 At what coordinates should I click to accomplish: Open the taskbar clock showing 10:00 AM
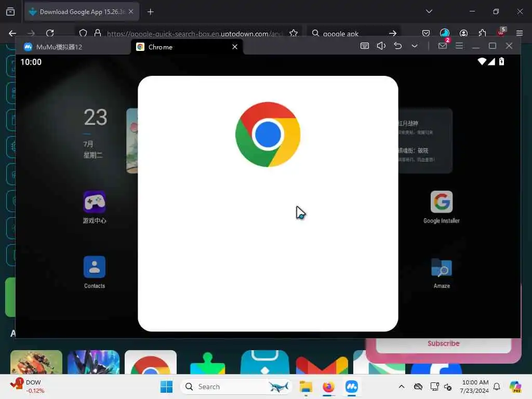(475, 387)
